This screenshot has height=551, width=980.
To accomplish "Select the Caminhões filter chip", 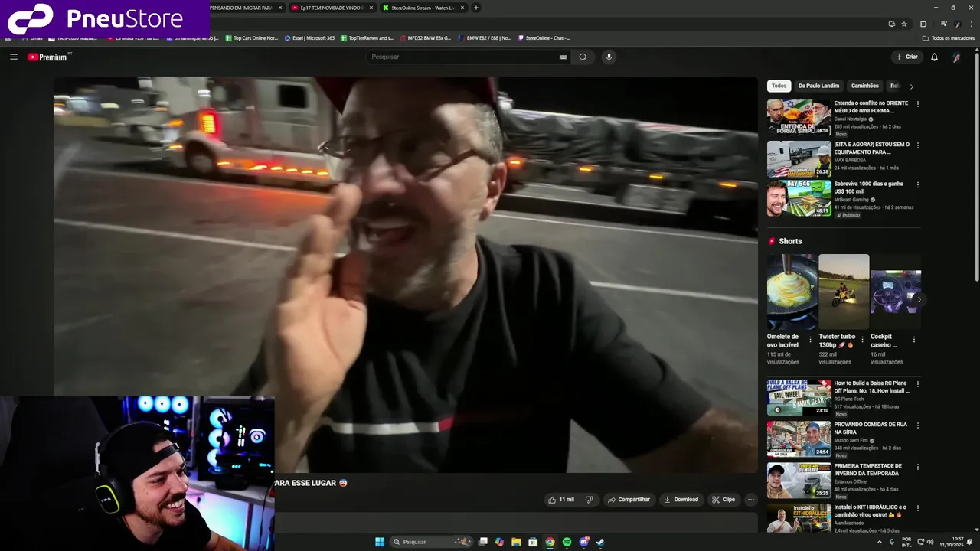I will [865, 86].
